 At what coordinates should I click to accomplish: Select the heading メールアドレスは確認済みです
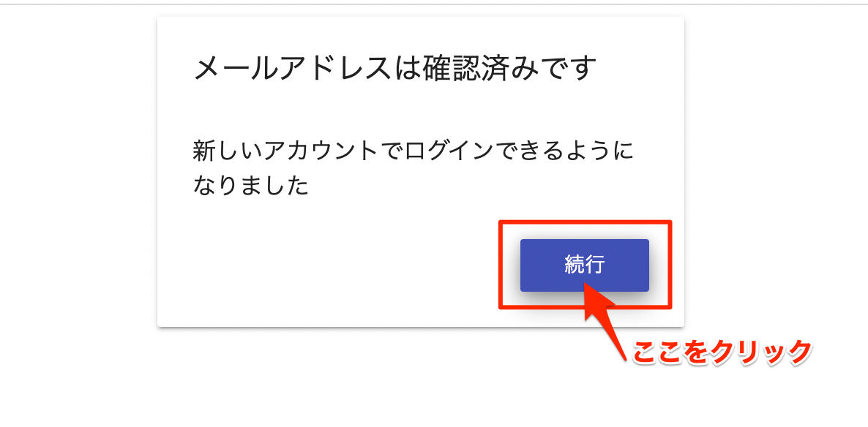[x=395, y=69]
